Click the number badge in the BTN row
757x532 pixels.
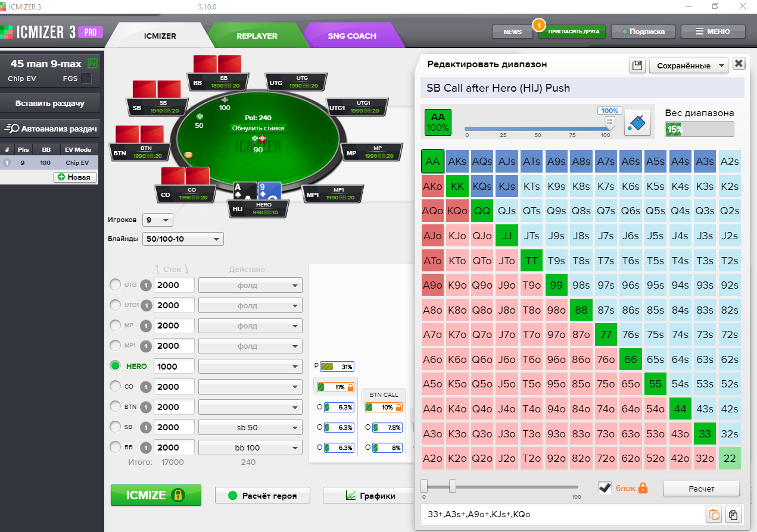pyautogui.click(x=146, y=407)
